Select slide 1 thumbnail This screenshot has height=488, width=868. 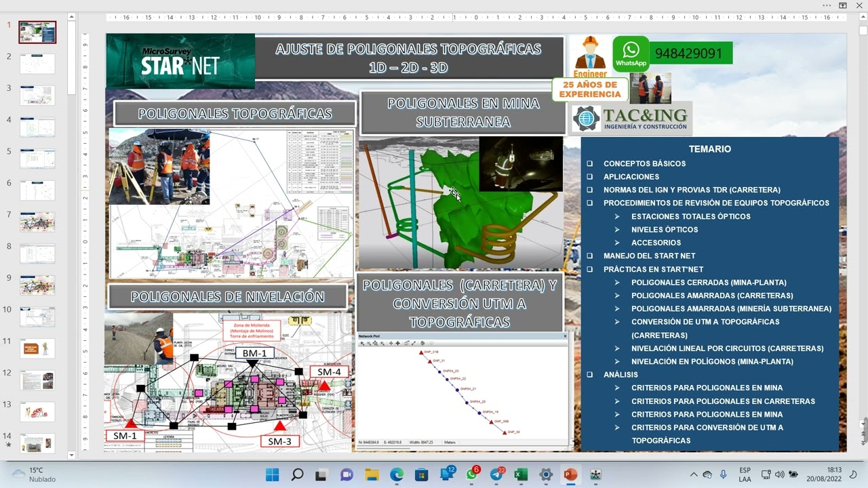click(x=37, y=32)
